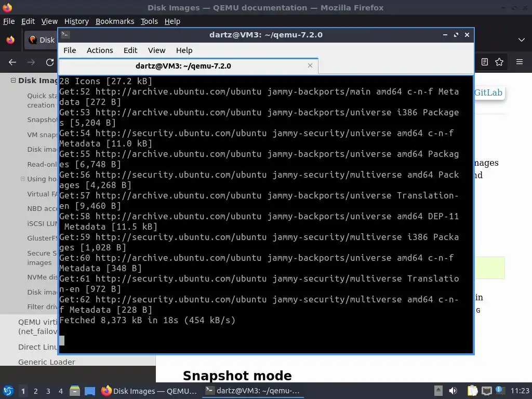Open terminal File menu
Image resolution: width=532 pixels, height=399 pixels.
click(x=70, y=50)
